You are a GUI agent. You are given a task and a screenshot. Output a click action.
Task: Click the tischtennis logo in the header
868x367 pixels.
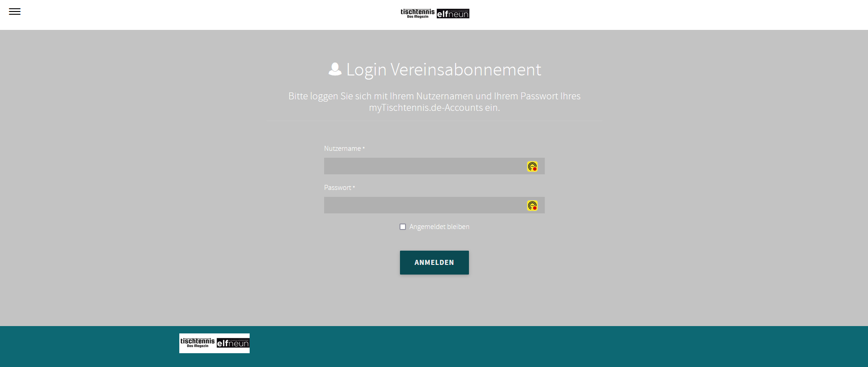417,13
